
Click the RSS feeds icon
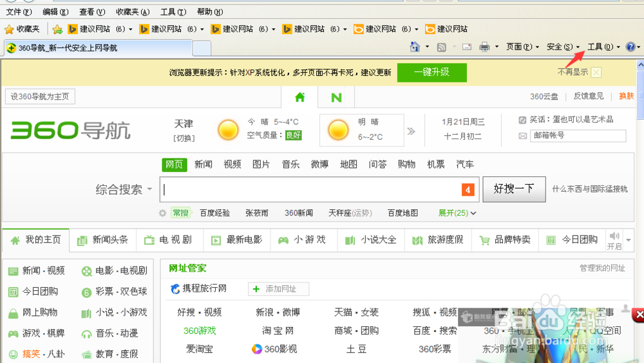(442, 47)
